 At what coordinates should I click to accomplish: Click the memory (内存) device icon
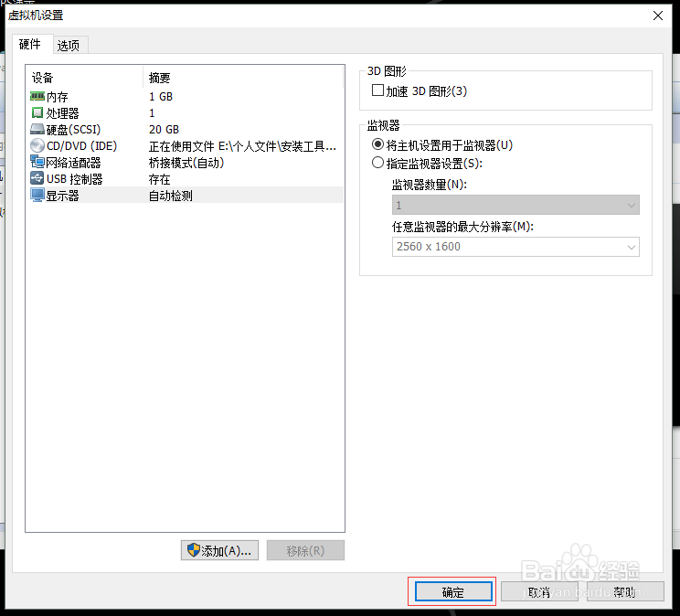coord(37,96)
